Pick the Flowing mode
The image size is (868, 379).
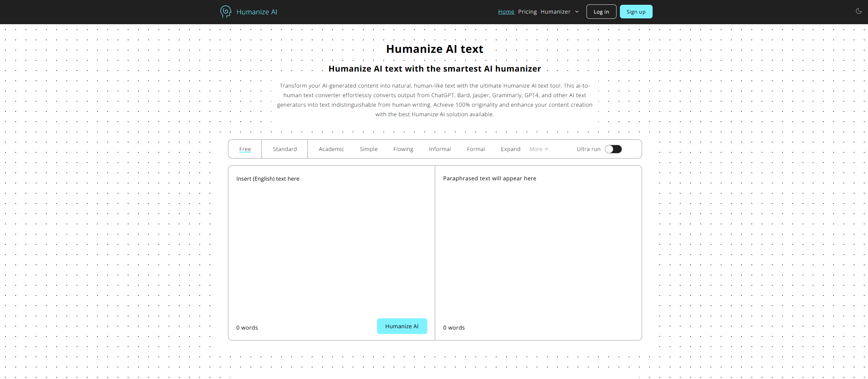(x=403, y=149)
